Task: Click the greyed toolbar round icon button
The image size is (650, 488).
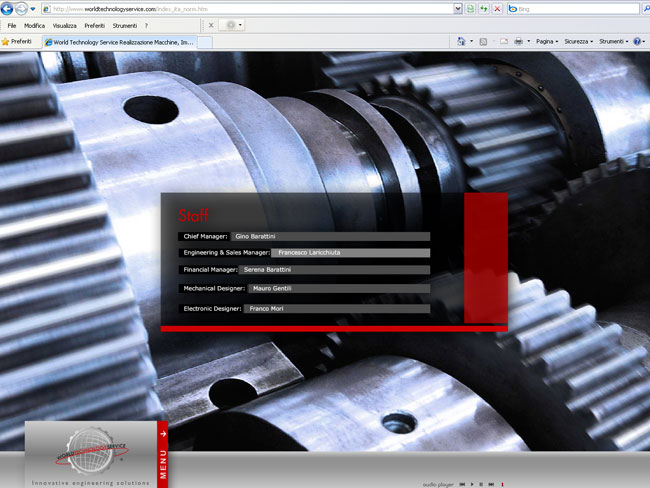Action: point(230,25)
